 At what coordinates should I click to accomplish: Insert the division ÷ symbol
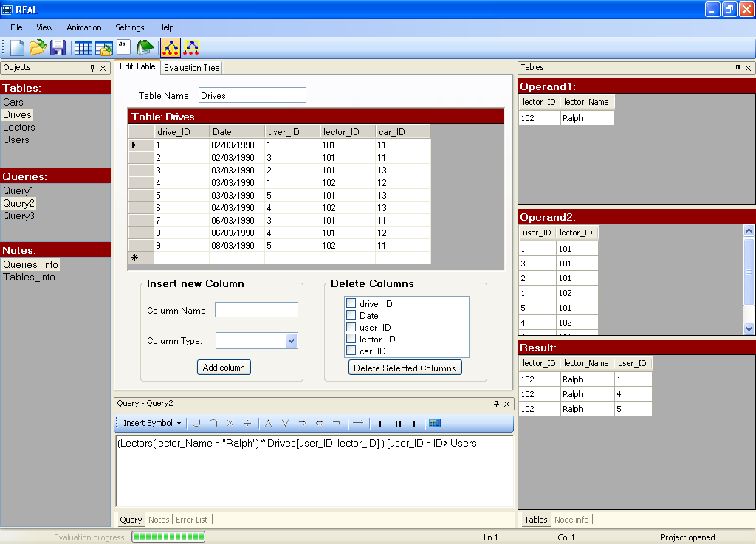pos(247,423)
